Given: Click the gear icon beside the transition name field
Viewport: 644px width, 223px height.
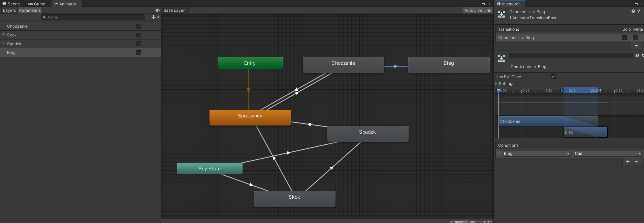Looking at the screenshot, I should click(x=642, y=55).
